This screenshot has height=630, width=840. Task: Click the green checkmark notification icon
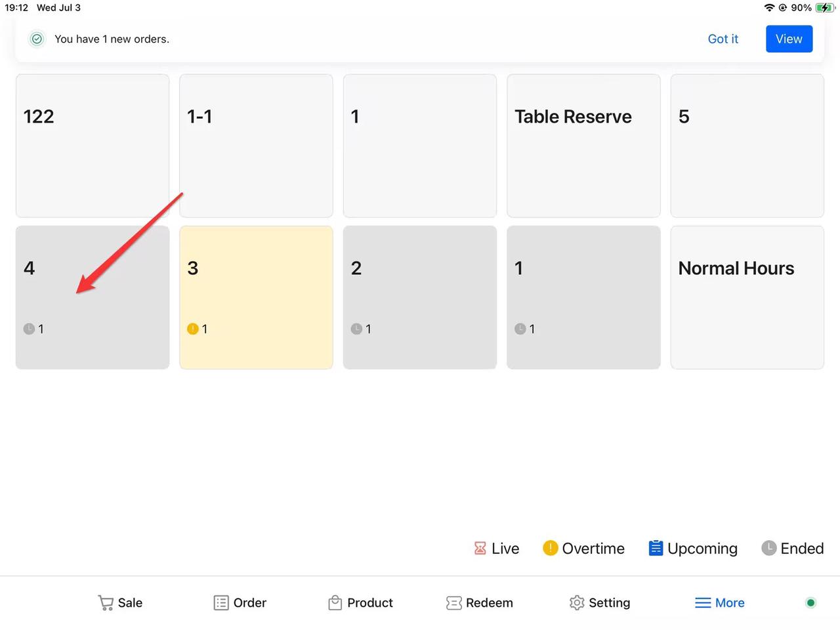37,39
